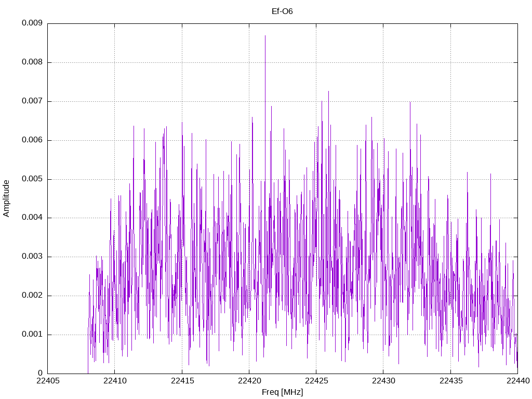Viewport: 532px width, 399px height.
Task: Click the y-axis tick 0.005
Action: (x=32, y=179)
